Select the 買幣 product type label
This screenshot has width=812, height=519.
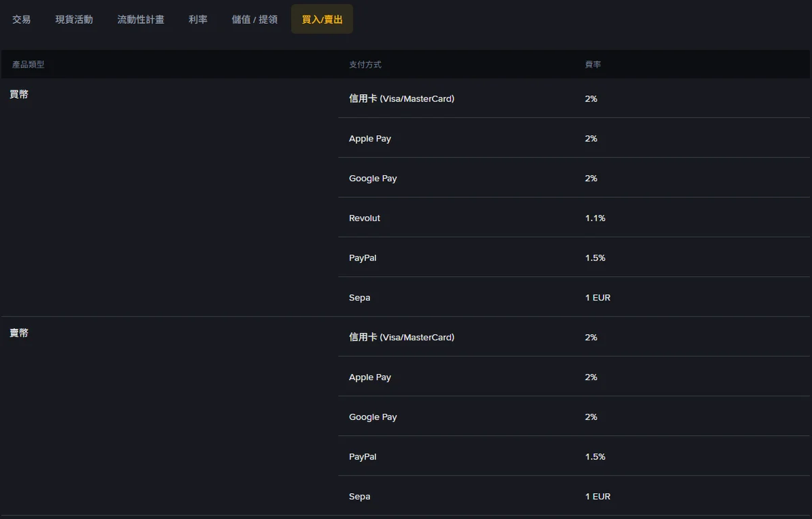click(x=19, y=95)
